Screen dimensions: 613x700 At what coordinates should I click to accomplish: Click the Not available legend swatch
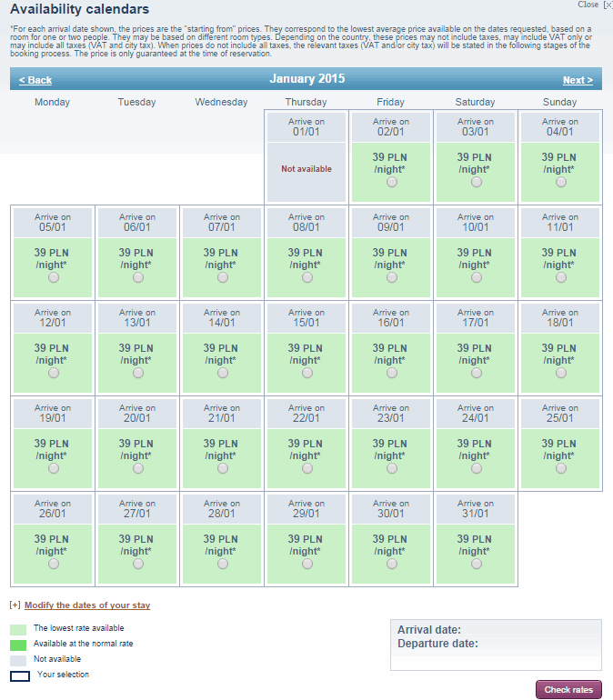18,661
